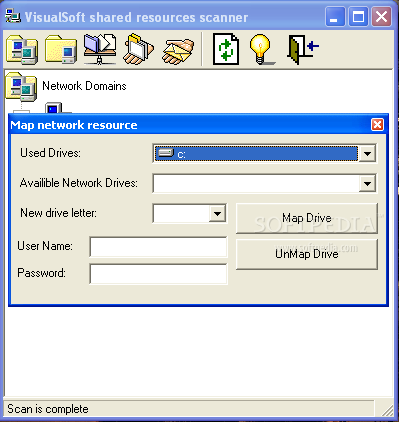
Task: Maximize the VisualSoft scanner window
Action: [358, 17]
